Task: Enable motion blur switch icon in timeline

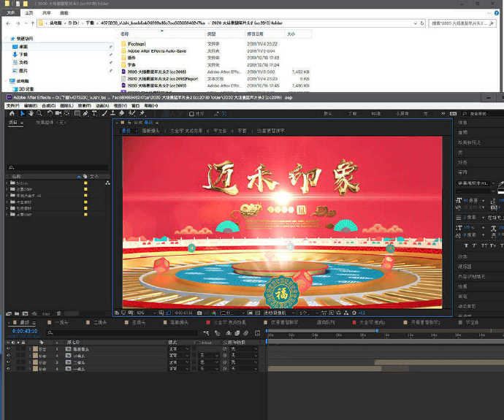Action: pos(246,333)
